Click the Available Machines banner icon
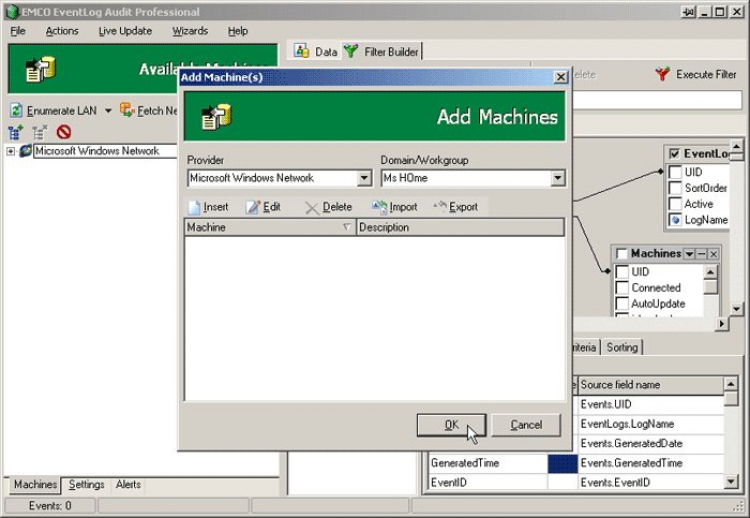 pos(41,70)
